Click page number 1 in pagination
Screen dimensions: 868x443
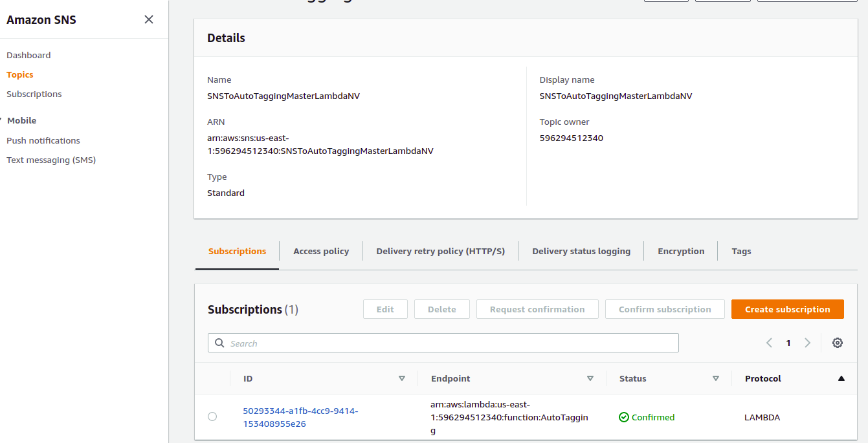(x=788, y=343)
